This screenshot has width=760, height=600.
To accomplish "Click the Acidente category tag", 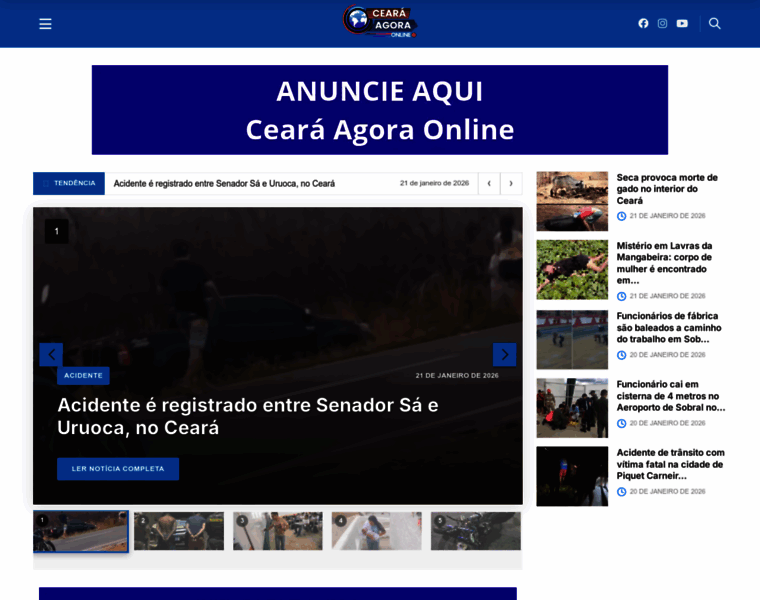I will pyautogui.click(x=83, y=375).
